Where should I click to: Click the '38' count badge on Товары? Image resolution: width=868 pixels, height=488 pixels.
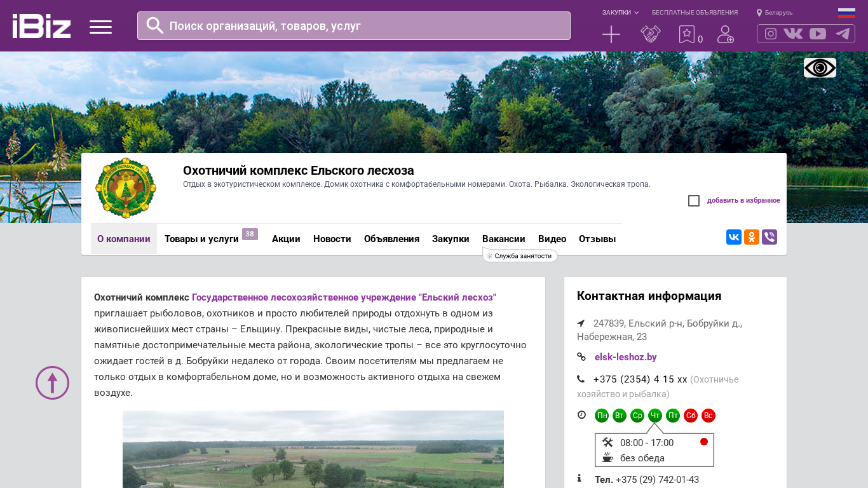pyautogui.click(x=250, y=234)
